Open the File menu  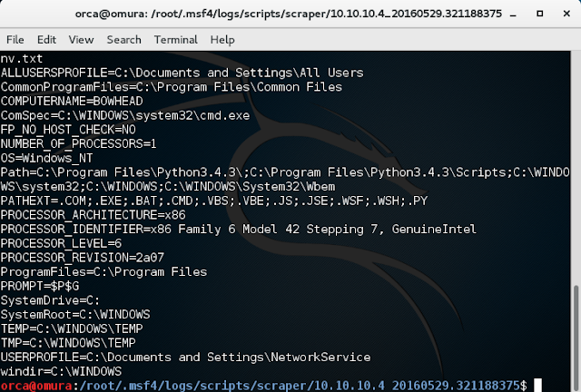pyautogui.click(x=15, y=40)
